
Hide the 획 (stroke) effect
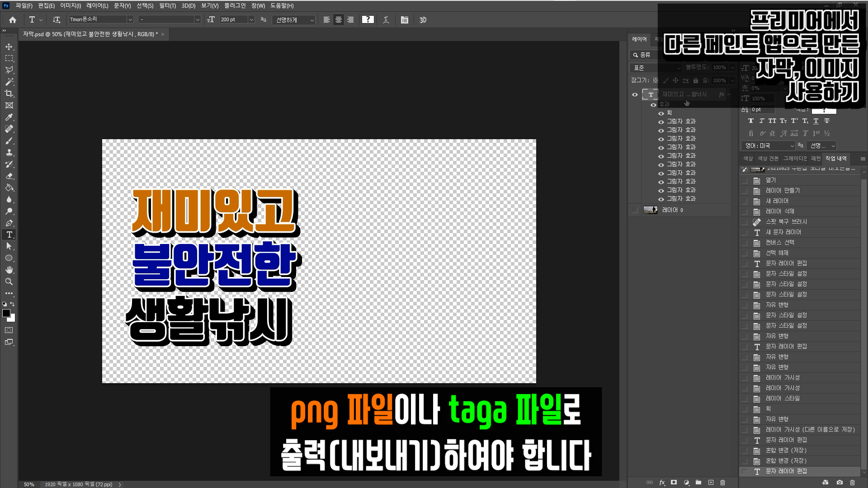[661, 113]
